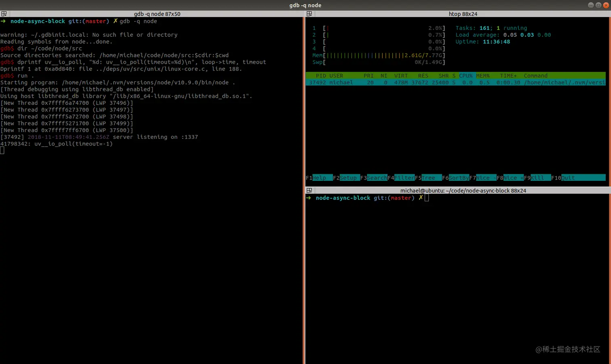Click the F3 Search button in htop
This screenshot has width=611, height=364.
pos(374,178)
